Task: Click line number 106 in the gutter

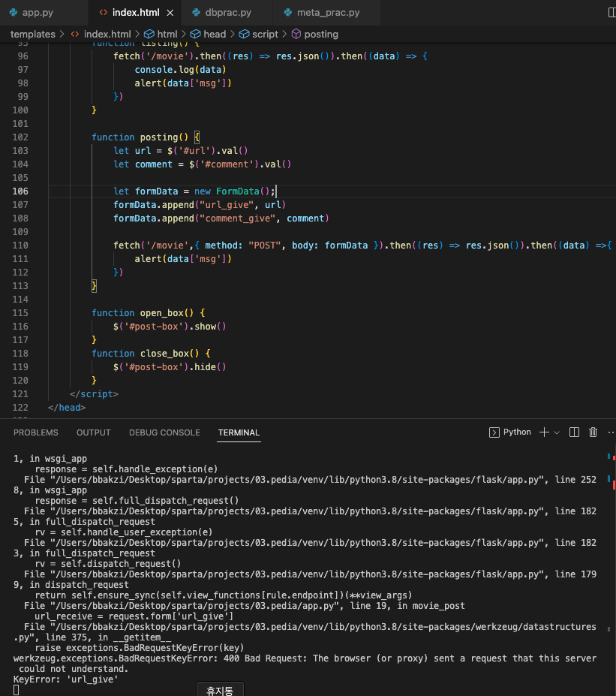Action: tap(20, 191)
